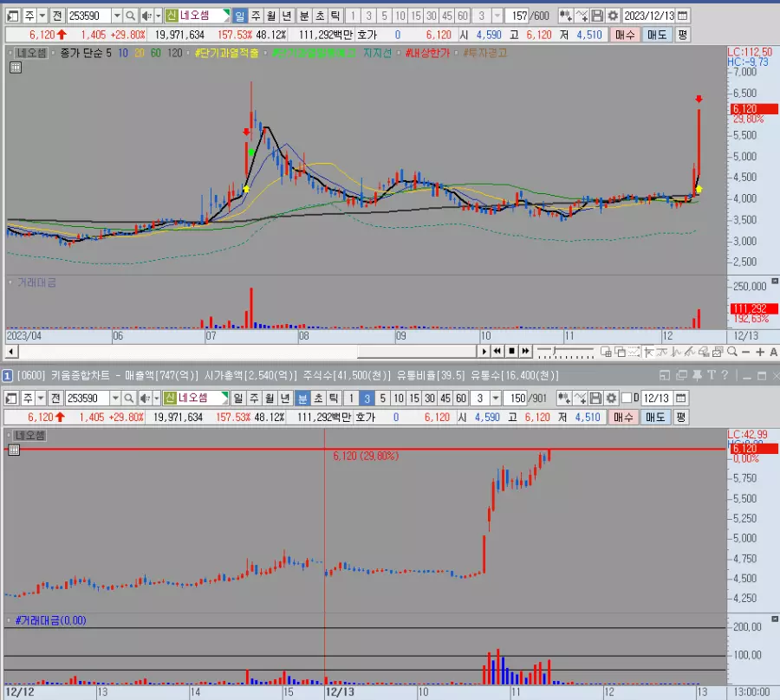Expand the interval 3 dropdown in lower chart
This screenshot has height=700, width=780.
pyautogui.click(x=496, y=399)
